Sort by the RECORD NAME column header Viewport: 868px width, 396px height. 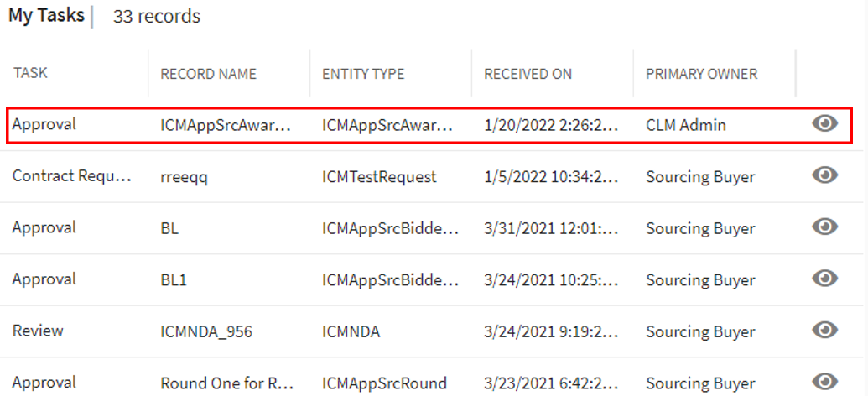[x=208, y=74]
